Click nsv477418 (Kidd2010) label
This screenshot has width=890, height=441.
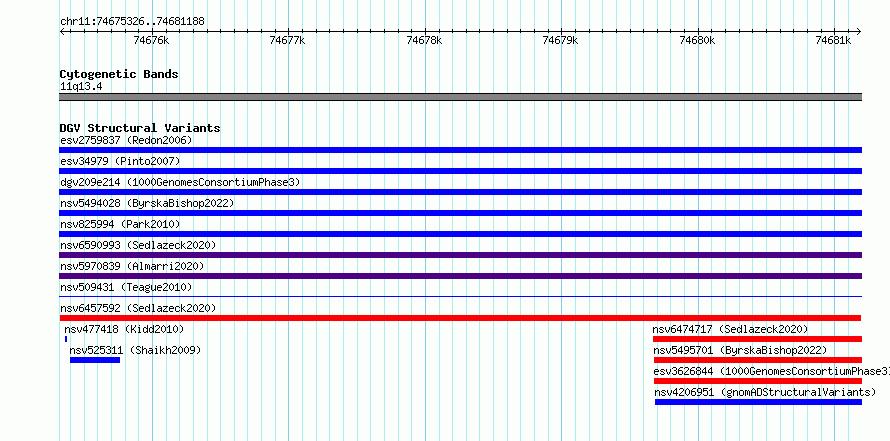(124, 329)
